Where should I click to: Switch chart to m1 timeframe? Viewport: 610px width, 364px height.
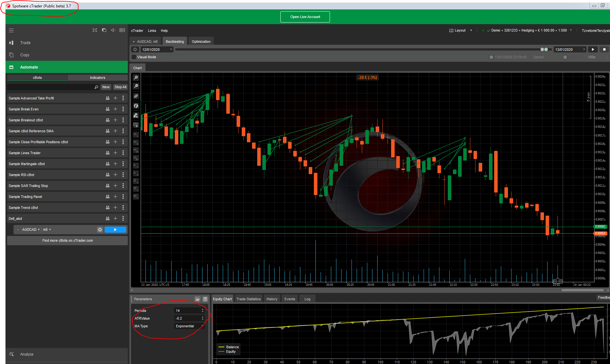coord(136,135)
